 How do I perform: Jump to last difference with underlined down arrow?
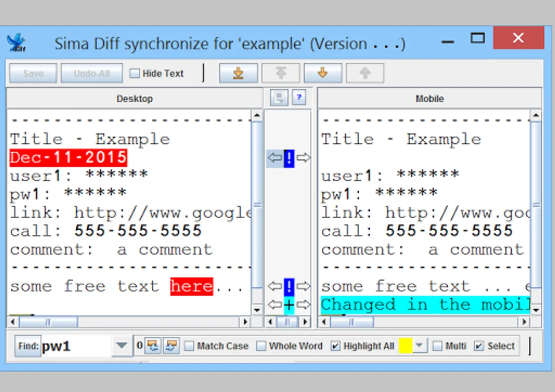point(238,73)
